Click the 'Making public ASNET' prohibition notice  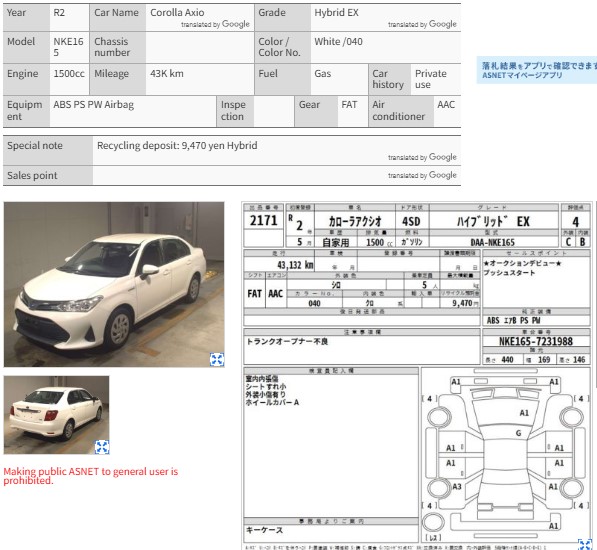[x=91, y=476]
